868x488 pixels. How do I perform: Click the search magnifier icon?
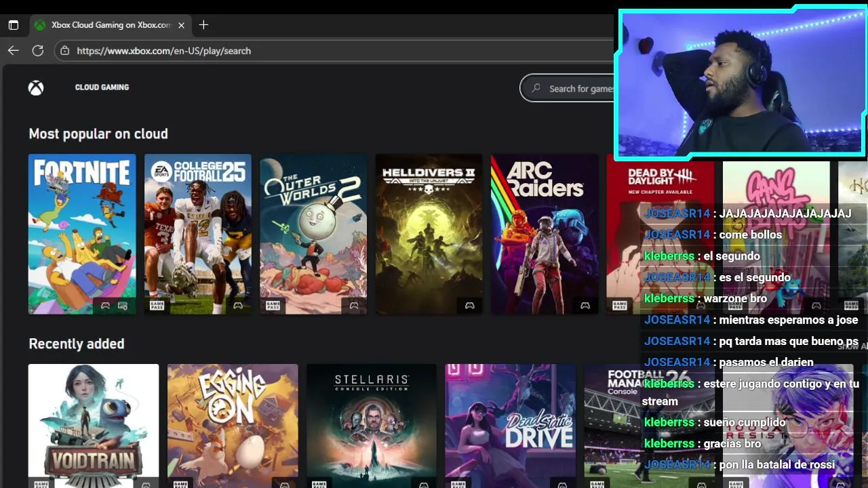pyautogui.click(x=536, y=88)
